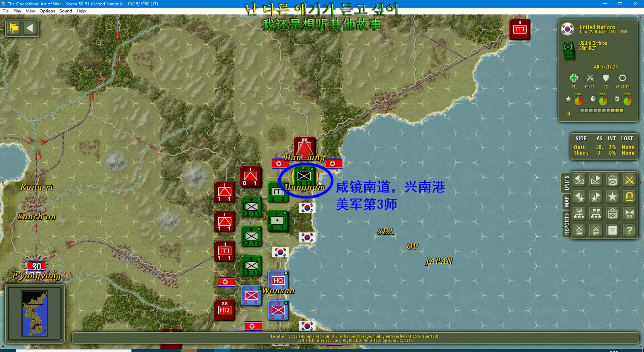Click the green cross health icon
The height and width of the screenshot is (352, 644).
[574, 78]
